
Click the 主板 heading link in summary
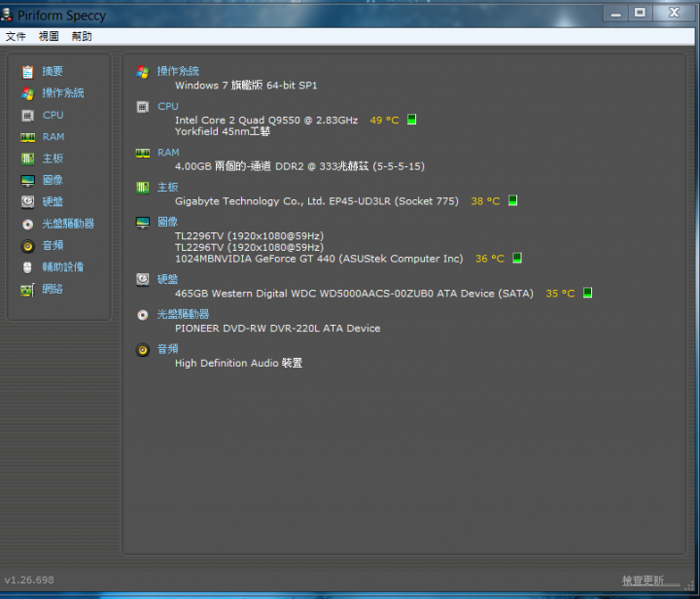coord(167,187)
